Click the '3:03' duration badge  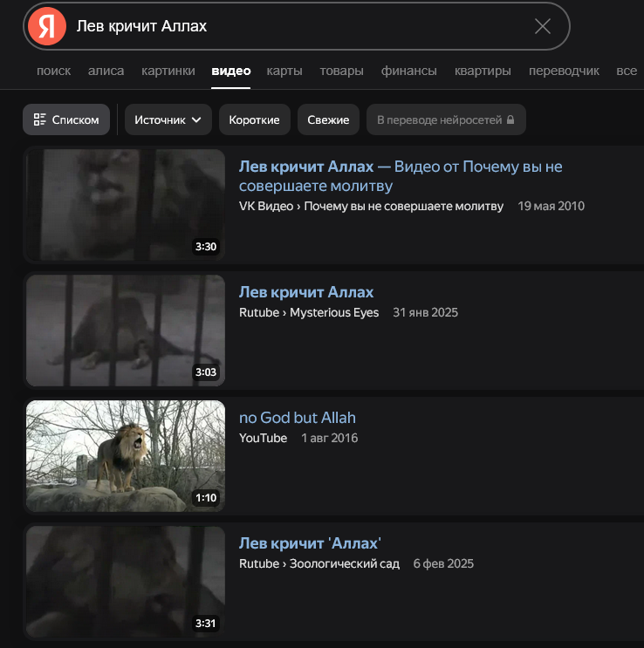click(x=206, y=372)
